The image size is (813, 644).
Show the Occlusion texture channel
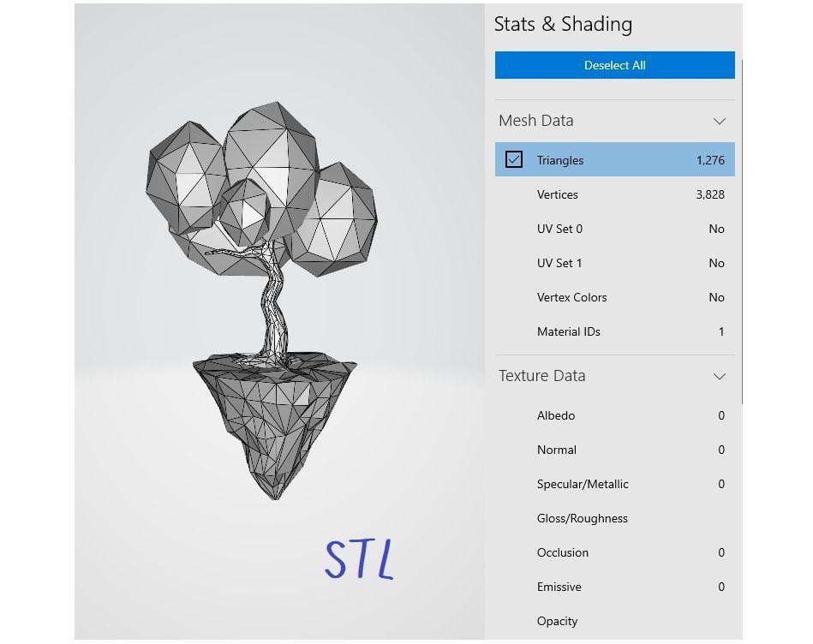[614, 552]
